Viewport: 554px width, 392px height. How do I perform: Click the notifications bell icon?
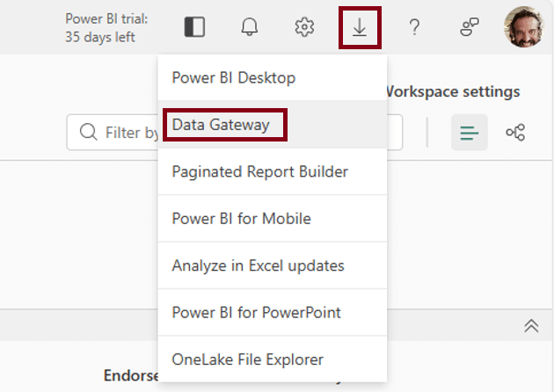pos(250,27)
